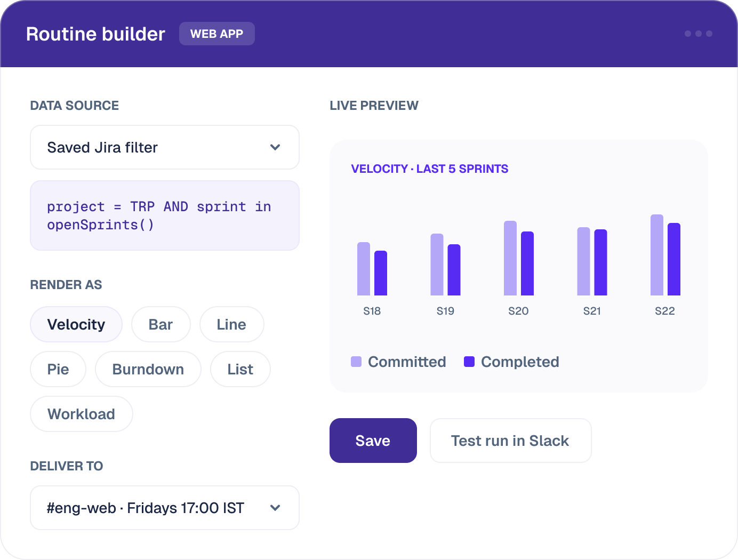Select the Velocity render option
738x560 pixels.
click(x=76, y=324)
